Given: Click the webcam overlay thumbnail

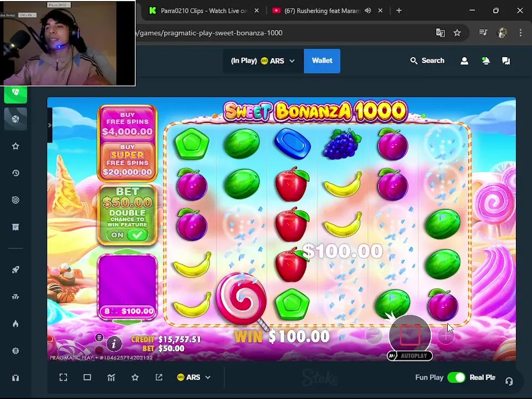Looking at the screenshot, I should pos(68,43).
